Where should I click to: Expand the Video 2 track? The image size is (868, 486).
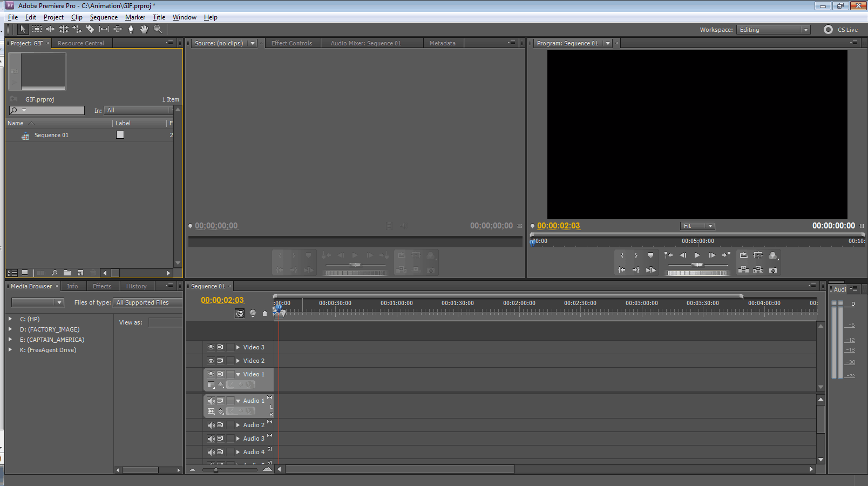(x=238, y=361)
